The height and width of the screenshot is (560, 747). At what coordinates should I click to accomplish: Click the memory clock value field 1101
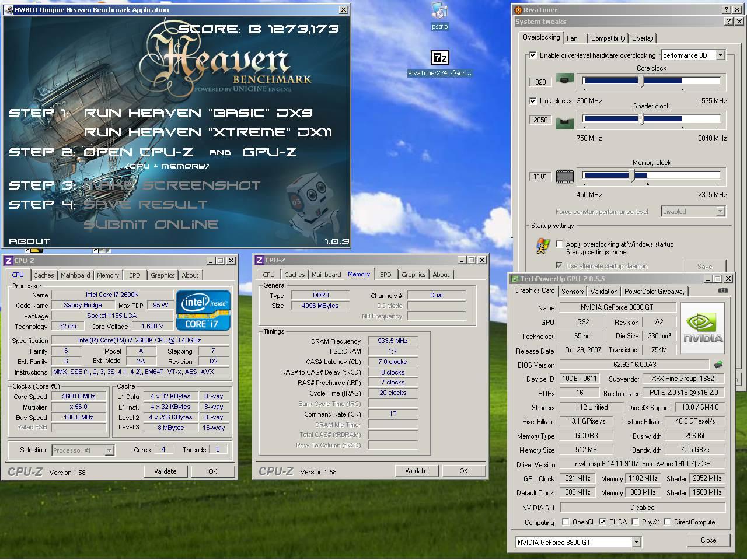pyautogui.click(x=540, y=176)
